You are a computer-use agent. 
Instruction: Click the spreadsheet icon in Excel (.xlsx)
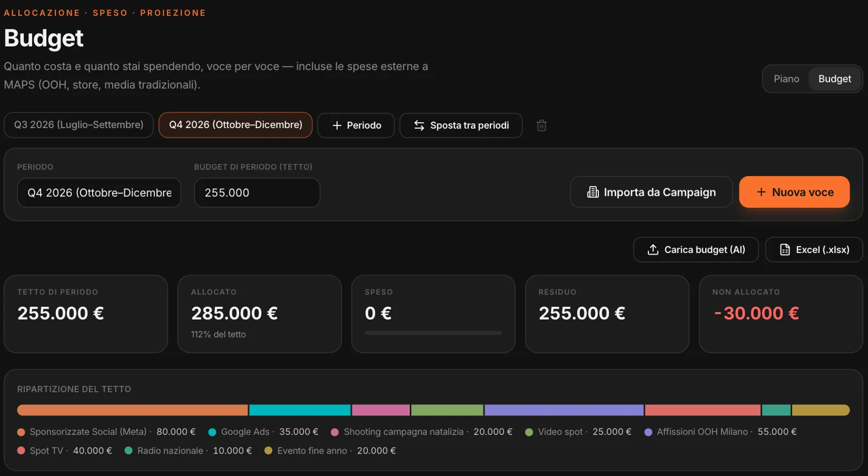pyautogui.click(x=785, y=250)
